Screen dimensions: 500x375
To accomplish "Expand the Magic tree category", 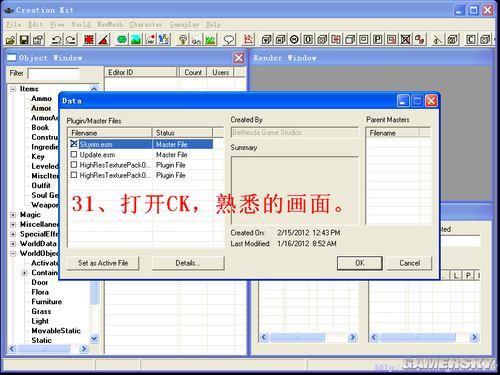I will click(13, 215).
